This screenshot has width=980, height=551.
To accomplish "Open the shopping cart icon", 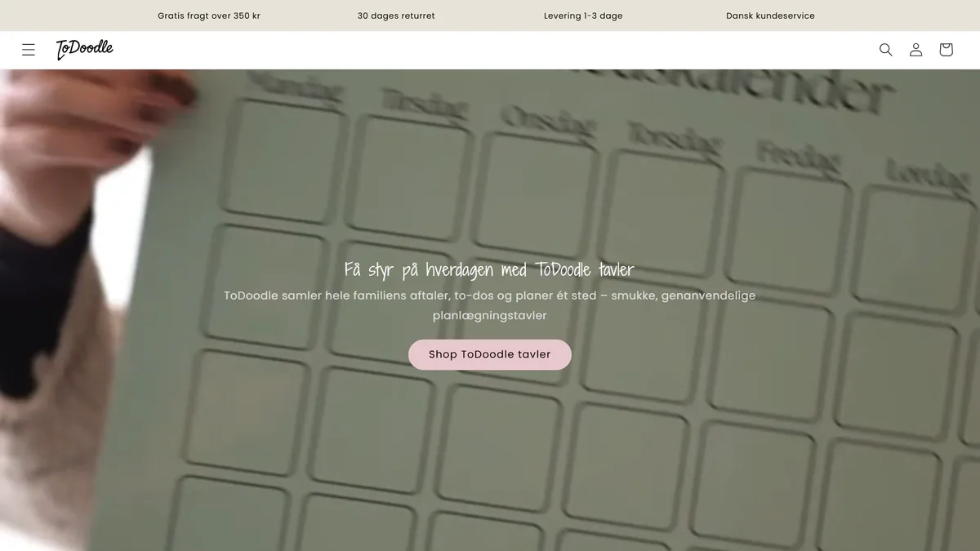I will coord(946,50).
